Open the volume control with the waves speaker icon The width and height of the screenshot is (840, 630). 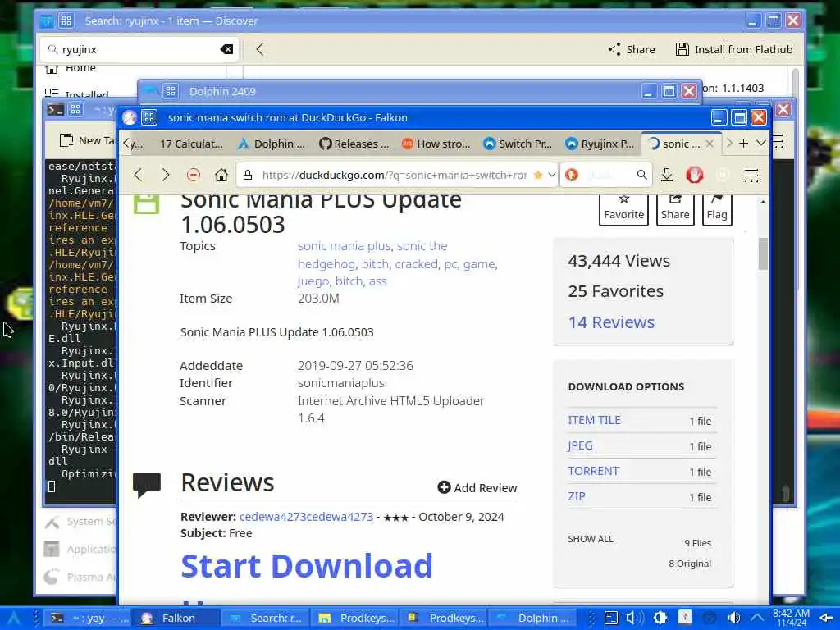635,618
